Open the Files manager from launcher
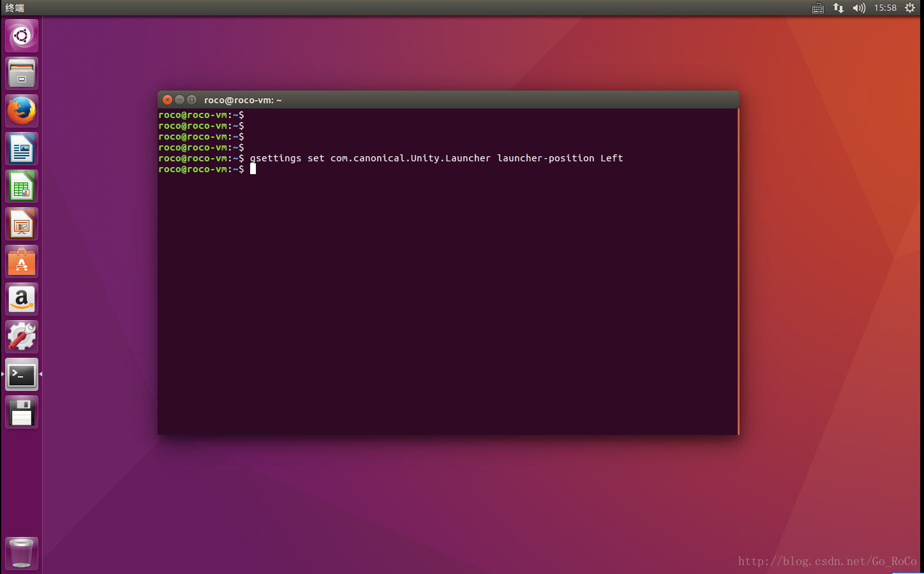Viewport: 924px width, 574px height. point(22,73)
